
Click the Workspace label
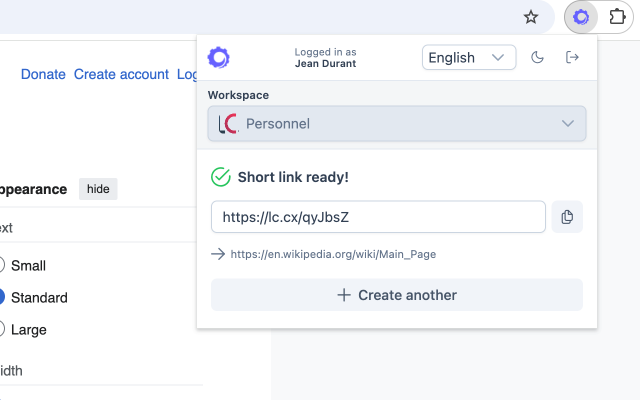tap(238, 95)
